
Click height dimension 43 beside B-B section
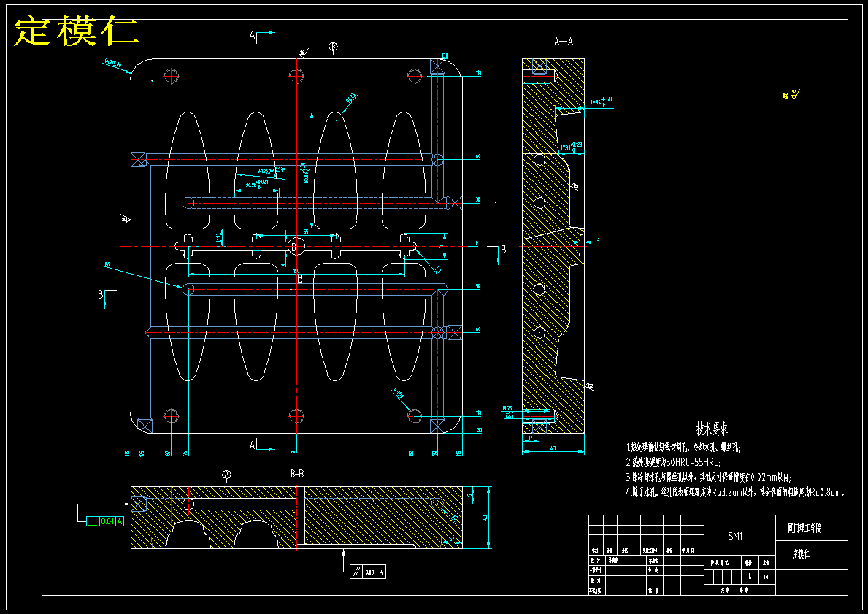485,518
